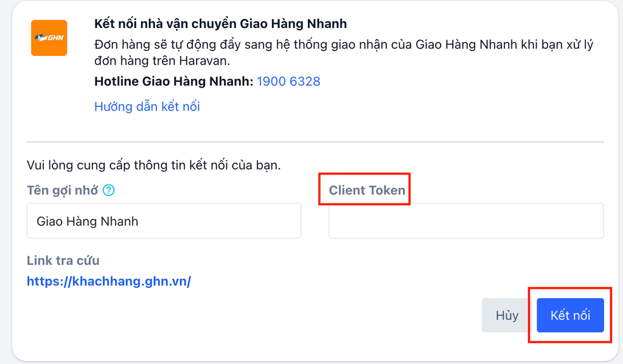Viewport: 623px width, 364px height.
Task: Click the Kết nối nhà vận chuyển heading
Action: pos(220,24)
